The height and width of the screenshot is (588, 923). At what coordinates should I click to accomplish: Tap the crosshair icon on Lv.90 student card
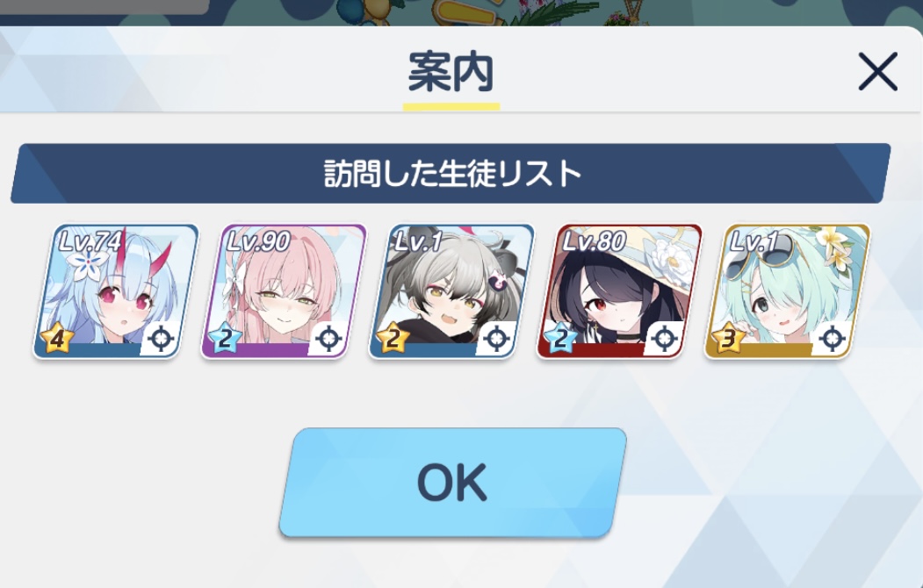(328, 339)
